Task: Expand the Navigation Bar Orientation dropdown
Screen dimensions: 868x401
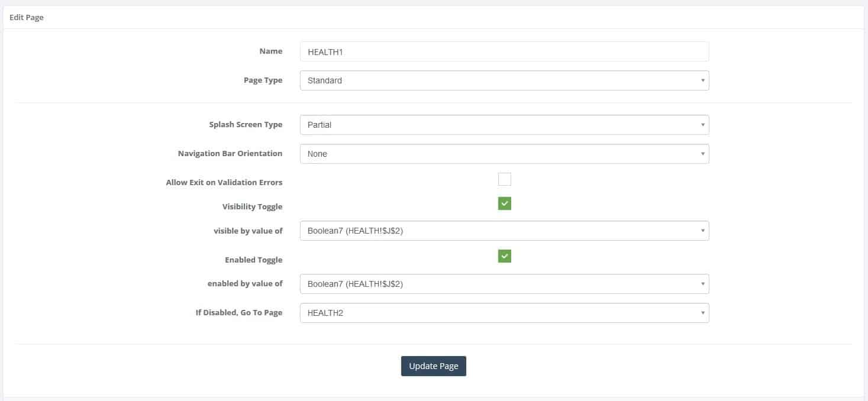Action: tap(504, 154)
